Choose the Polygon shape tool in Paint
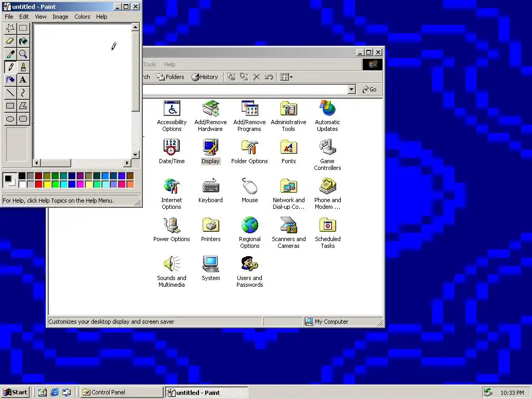 pos(23,105)
